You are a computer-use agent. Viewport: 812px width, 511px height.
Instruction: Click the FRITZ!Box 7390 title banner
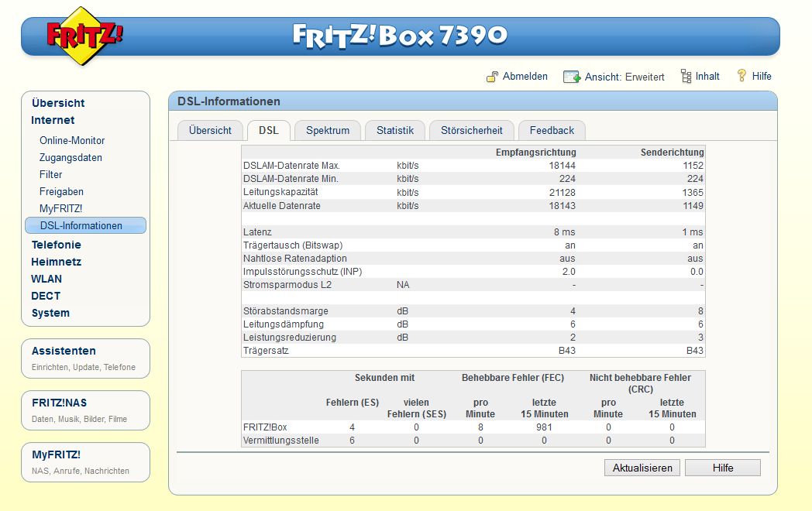click(400, 36)
